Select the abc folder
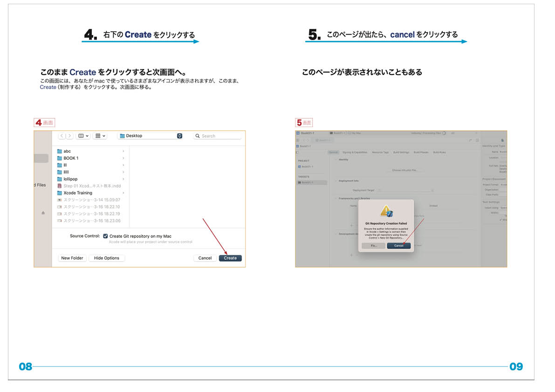The height and width of the screenshot is (392, 555). pos(67,151)
